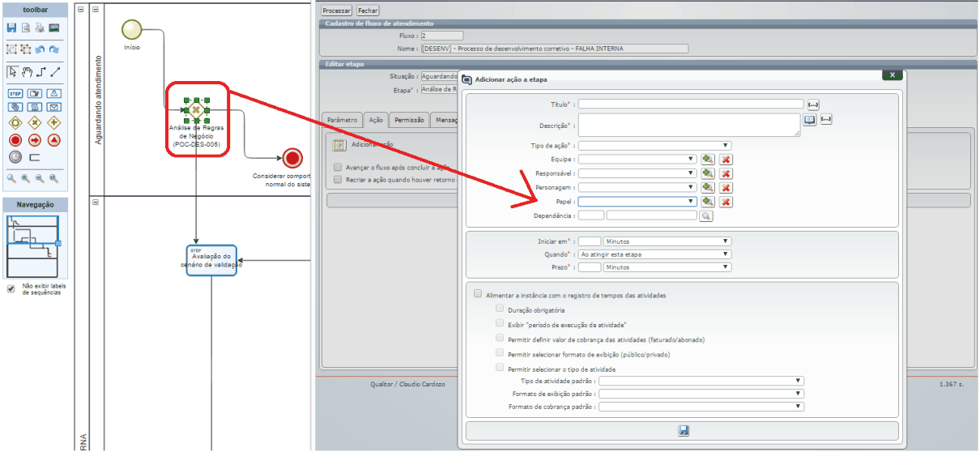Switch to the Permissão tab
980x452 pixels.
tap(409, 120)
